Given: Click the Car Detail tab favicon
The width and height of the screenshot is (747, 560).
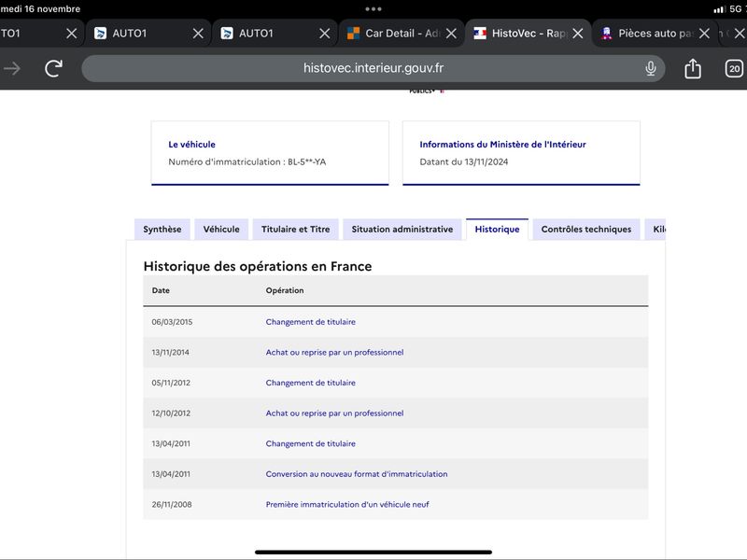Looking at the screenshot, I should tap(354, 34).
